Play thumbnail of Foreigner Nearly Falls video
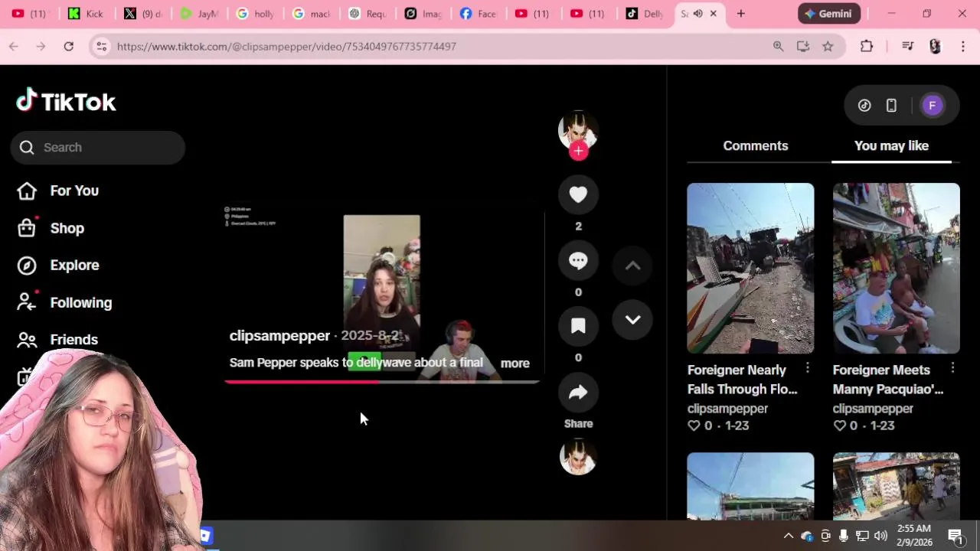 [x=750, y=268]
